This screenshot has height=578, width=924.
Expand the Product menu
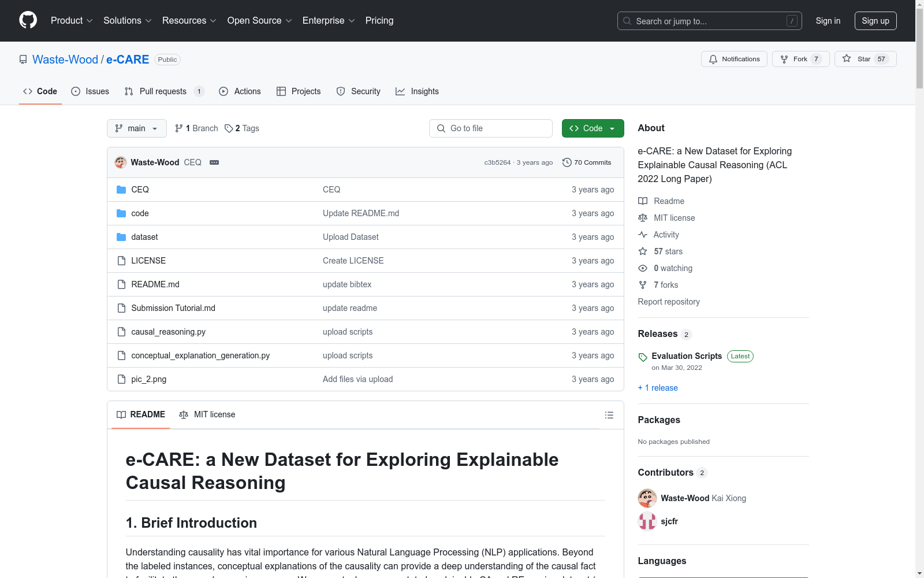point(72,21)
